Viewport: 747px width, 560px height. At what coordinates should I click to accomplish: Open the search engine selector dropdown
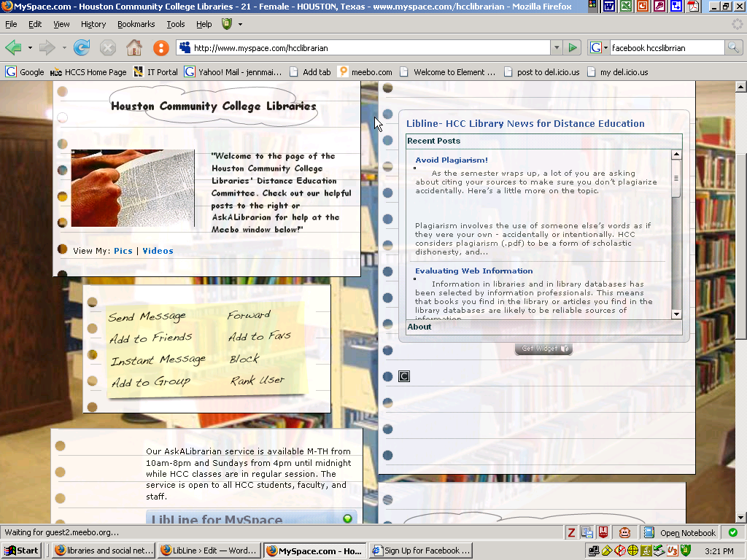606,47
